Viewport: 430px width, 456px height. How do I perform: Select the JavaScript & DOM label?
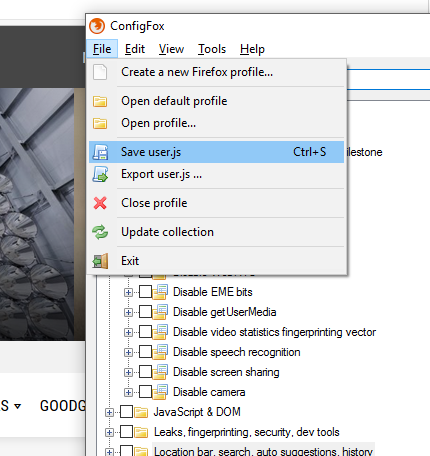click(x=197, y=412)
